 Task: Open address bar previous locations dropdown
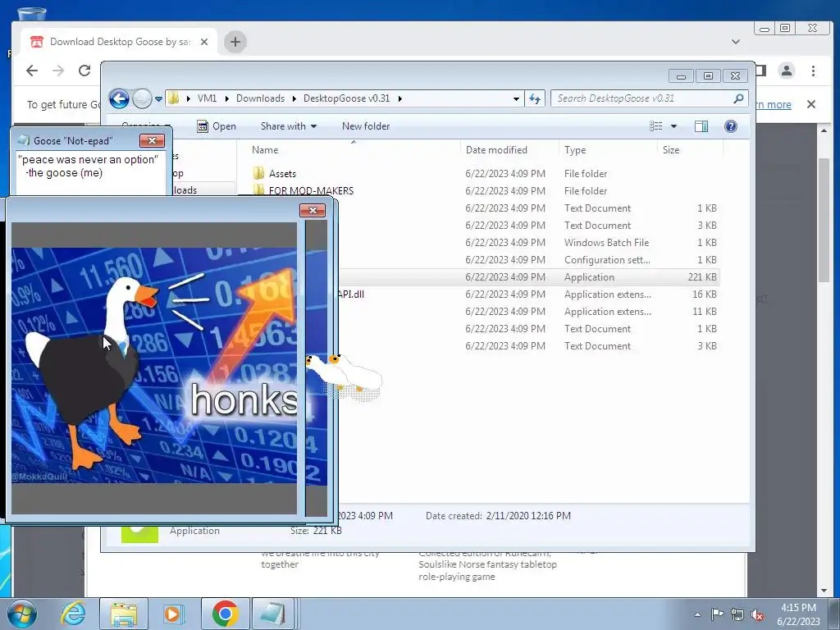coord(516,98)
